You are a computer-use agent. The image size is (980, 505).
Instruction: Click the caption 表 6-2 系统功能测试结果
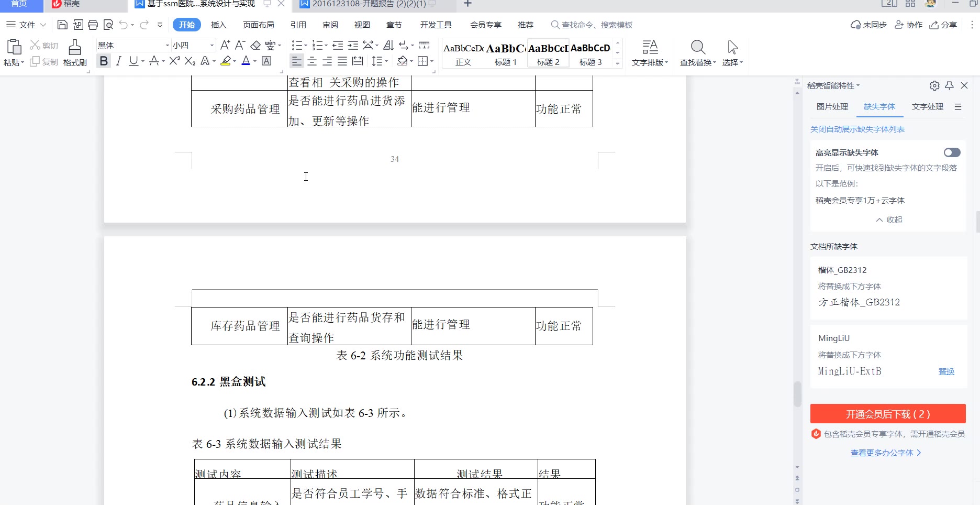tap(400, 356)
